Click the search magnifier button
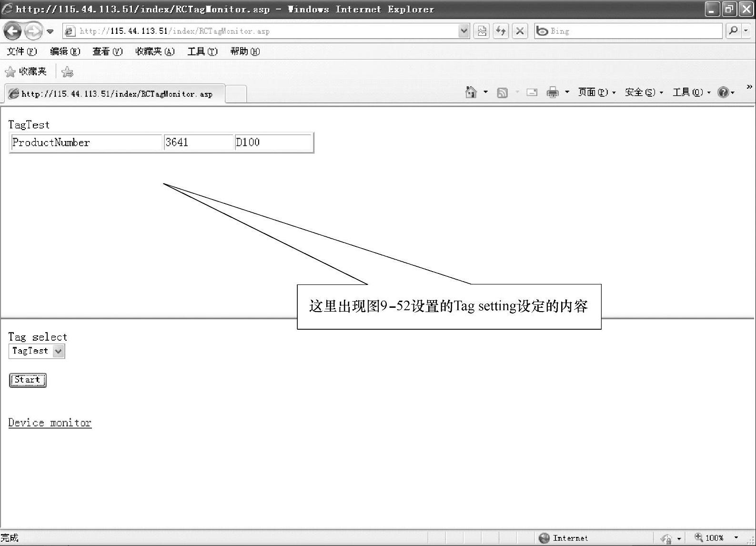 click(734, 31)
